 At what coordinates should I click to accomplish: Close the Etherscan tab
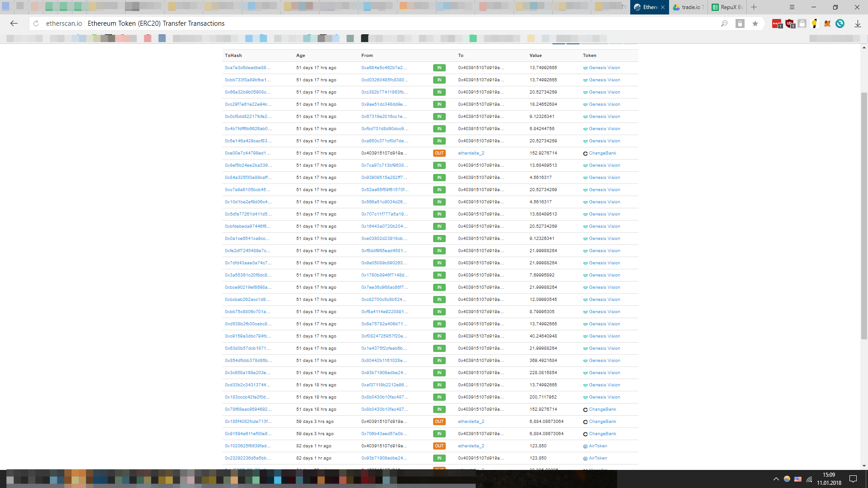pyautogui.click(x=663, y=7)
